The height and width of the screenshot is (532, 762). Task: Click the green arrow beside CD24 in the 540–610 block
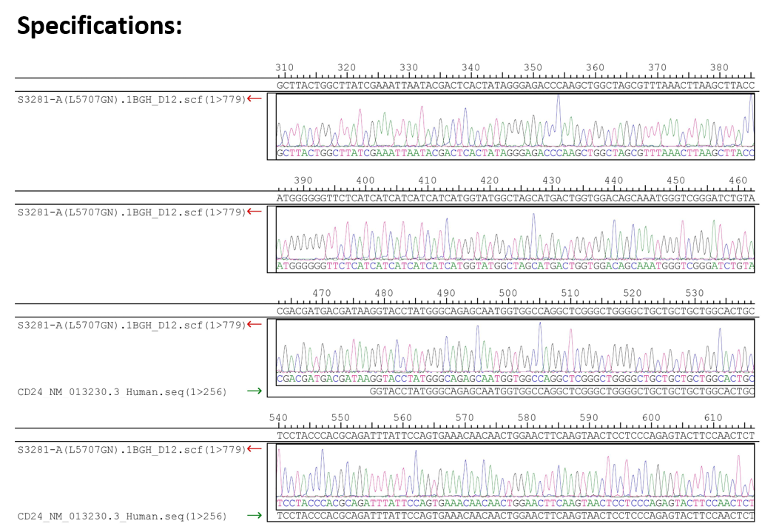click(x=254, y=515)
